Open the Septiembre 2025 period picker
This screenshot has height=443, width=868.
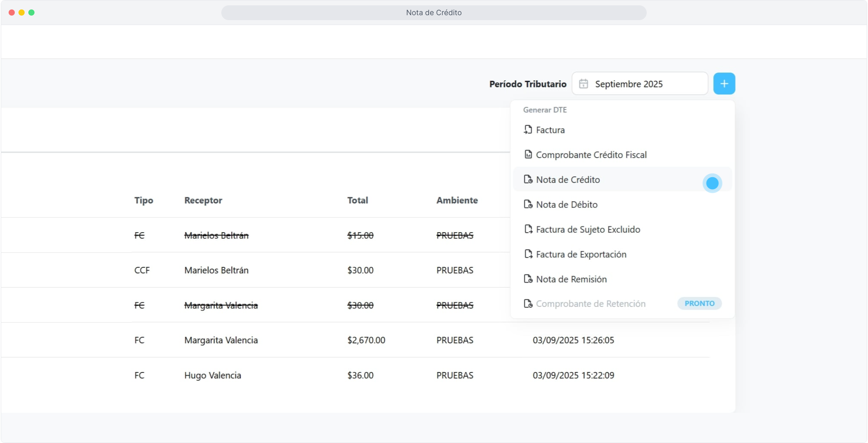pos(639,84)
